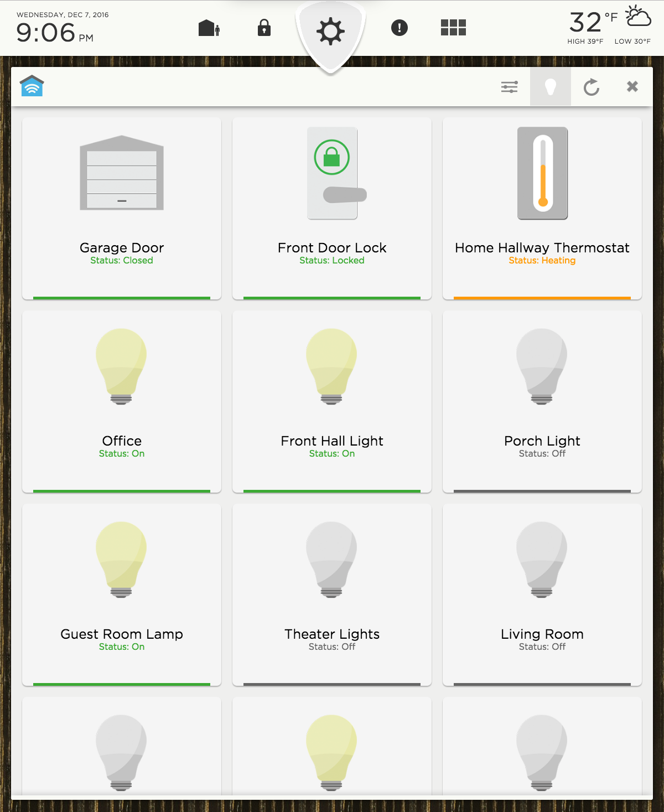Close the automation panel

coord(632,86)
